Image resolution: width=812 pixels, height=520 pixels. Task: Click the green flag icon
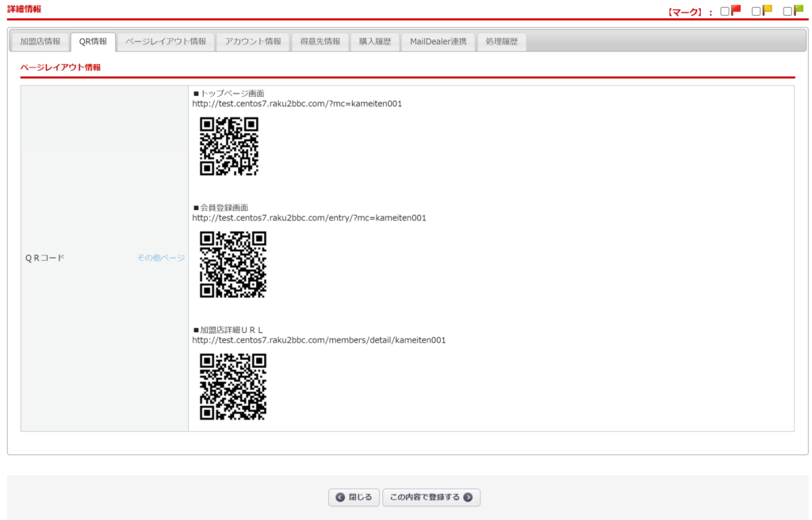pos(799,10)
